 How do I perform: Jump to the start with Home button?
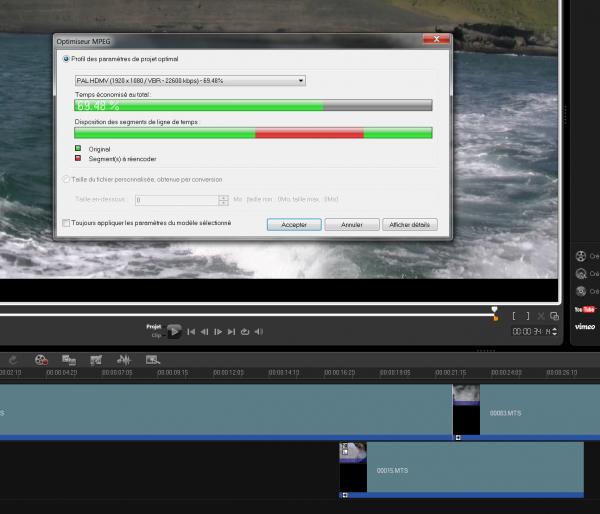191,332
